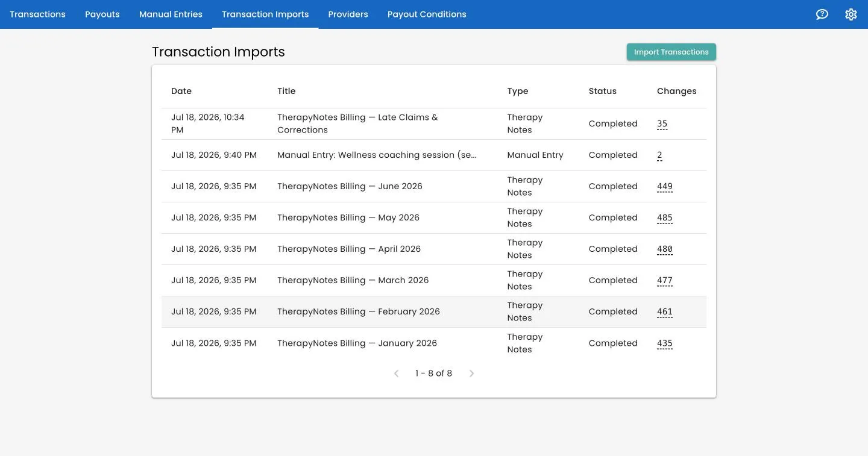Click the Import Transactions button
868x456 pixels.
pos(671,52)
